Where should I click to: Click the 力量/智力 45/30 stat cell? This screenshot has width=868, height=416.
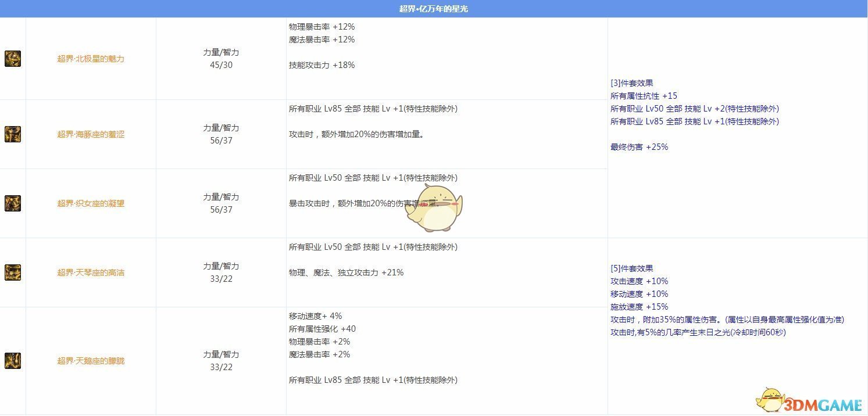[221, 59]
